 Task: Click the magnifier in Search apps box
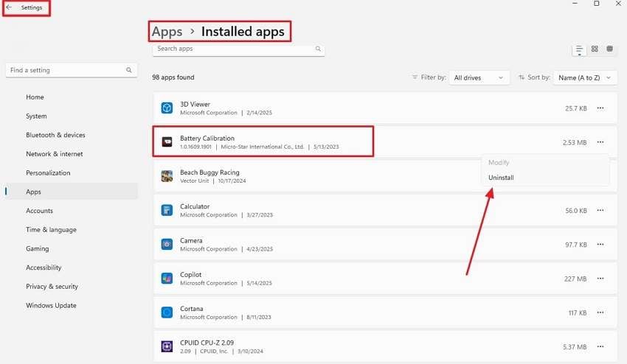[x=318, y=49]
